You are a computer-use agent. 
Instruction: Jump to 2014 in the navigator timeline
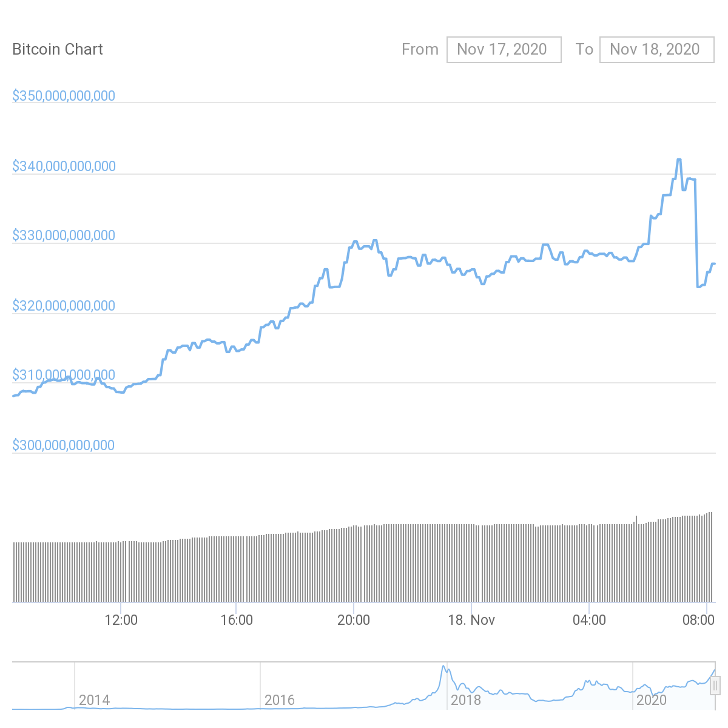[x=94, y=700]
